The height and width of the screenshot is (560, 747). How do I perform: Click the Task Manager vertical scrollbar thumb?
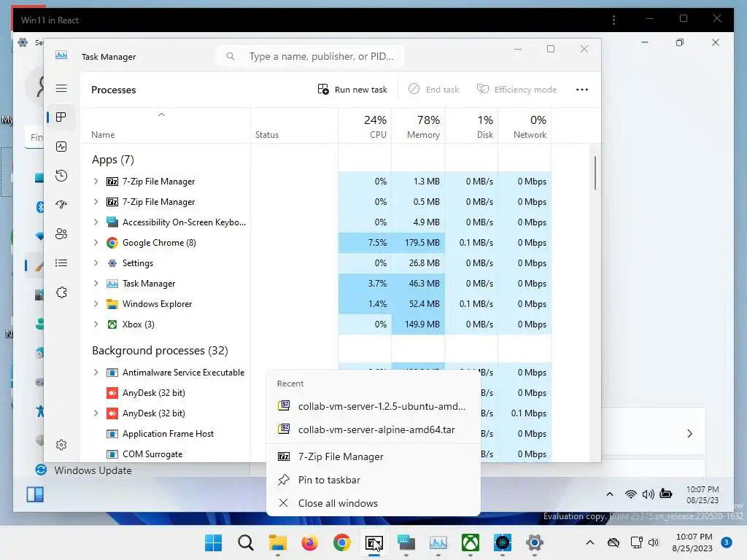[x=595, y=172]
